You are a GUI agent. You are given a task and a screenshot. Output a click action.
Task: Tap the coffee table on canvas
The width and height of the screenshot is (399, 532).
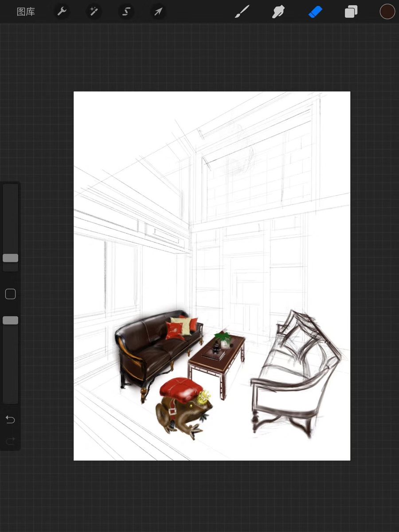tap(216, 364)
